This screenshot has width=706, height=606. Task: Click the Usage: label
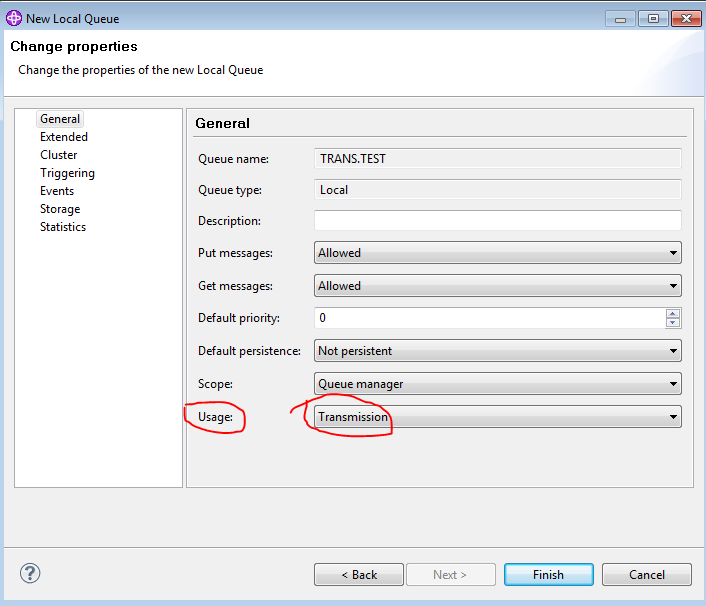215,417
